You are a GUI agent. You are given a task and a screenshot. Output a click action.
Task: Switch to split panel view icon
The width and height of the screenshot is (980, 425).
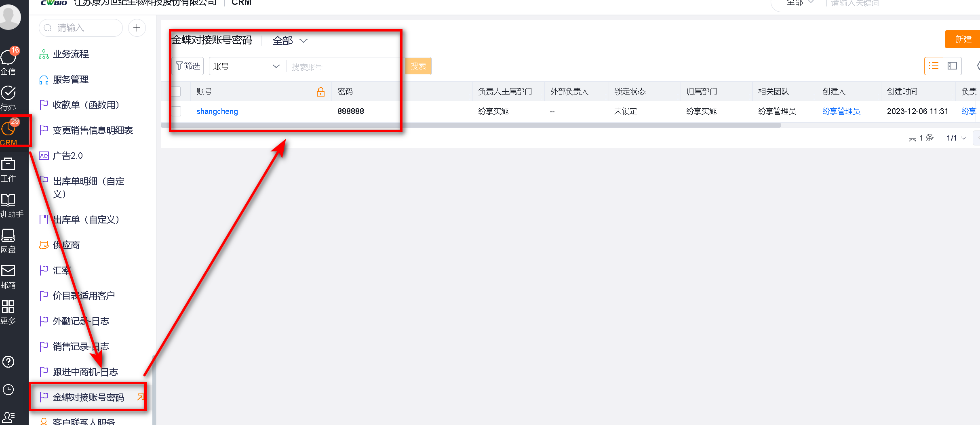(953, 66)
